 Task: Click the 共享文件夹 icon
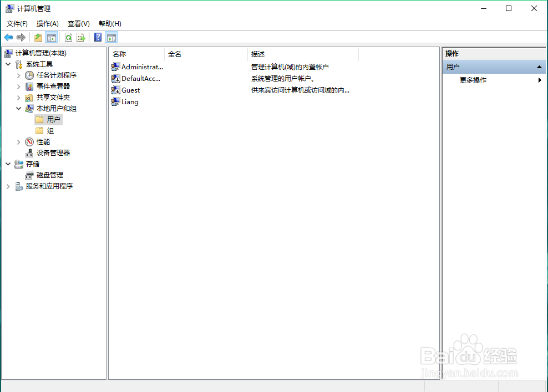point(29,98)
